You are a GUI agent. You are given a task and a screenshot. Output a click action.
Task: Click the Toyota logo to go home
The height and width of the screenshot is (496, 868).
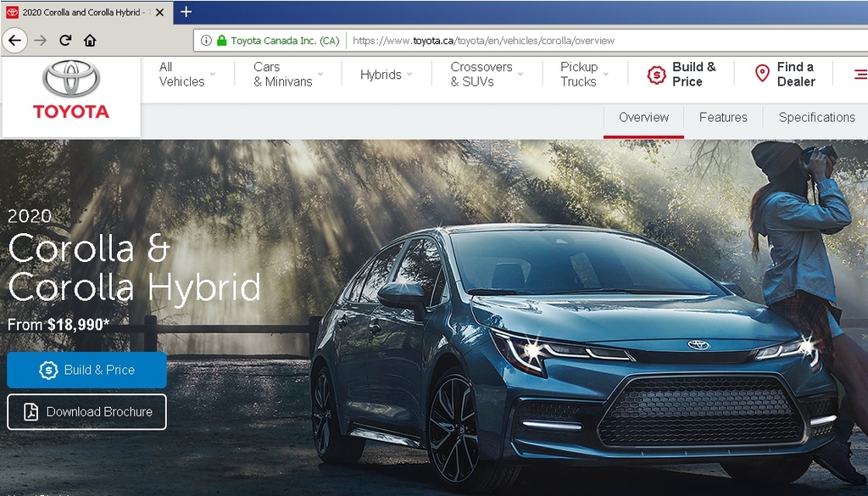(x=71, y=90)
